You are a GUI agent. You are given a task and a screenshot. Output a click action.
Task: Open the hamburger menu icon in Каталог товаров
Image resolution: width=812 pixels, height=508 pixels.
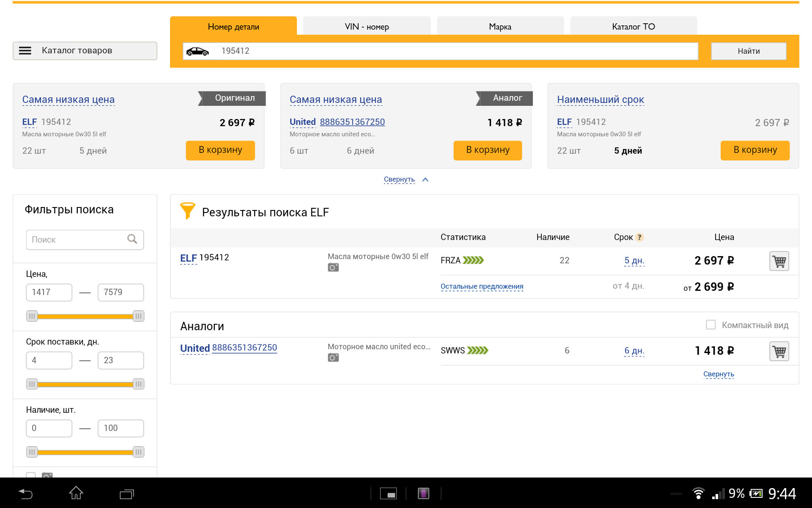(25, 51)
